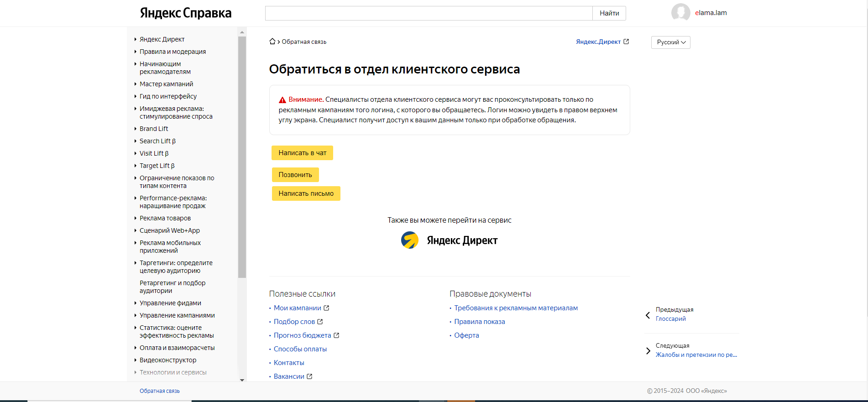Expand Гид по интерфейсу section
Image resolution: width=868 pixels, height=402 pixels.
(x=136, y=96)
